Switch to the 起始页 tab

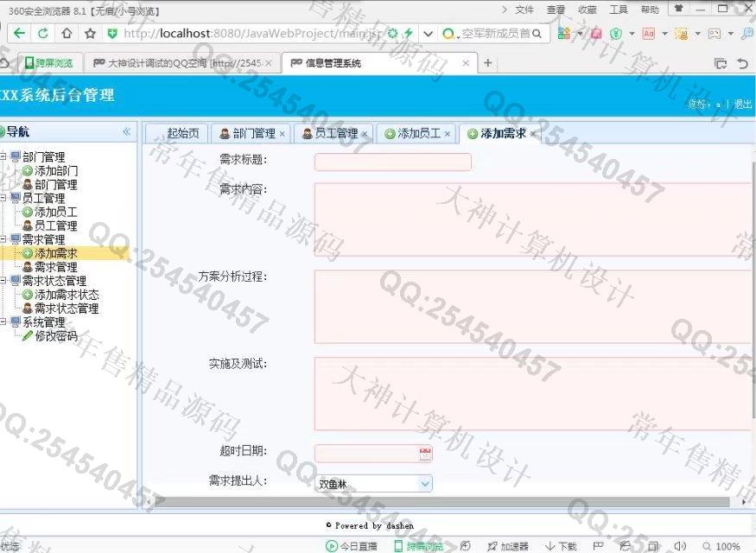177,134
